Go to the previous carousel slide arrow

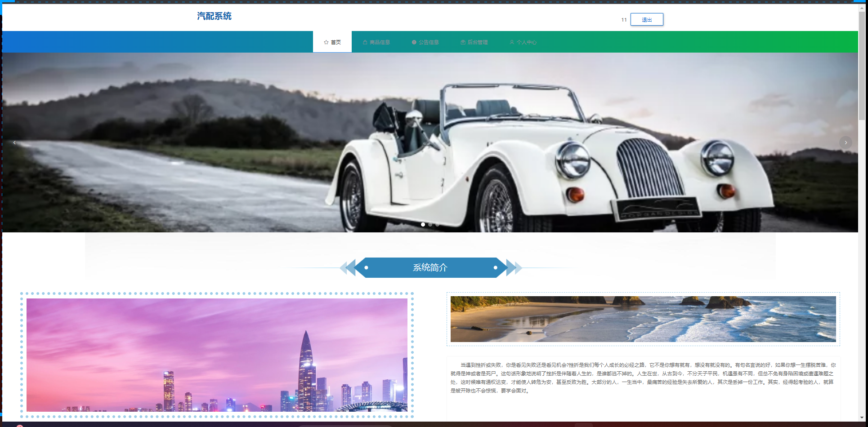tap(14, 142)
